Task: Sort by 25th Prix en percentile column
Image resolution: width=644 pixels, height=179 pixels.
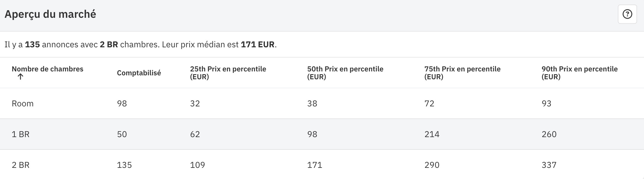Action: click(228, 73)
